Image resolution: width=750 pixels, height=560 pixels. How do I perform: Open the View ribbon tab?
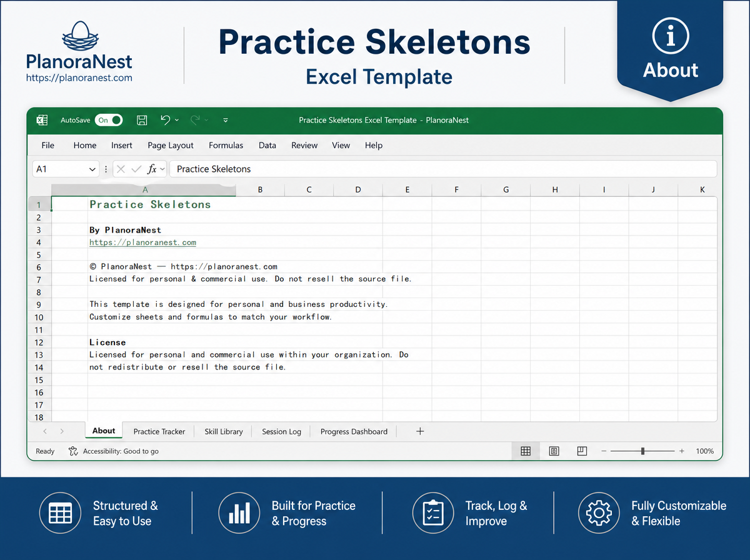click(x=341, y=145)
